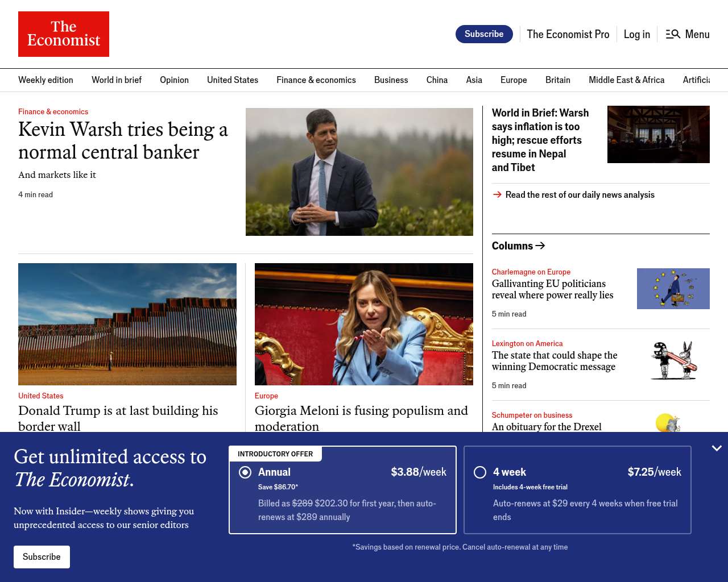Go to Weekly edition section
This screenshot has width=728, height=582.
pos(45,80)
